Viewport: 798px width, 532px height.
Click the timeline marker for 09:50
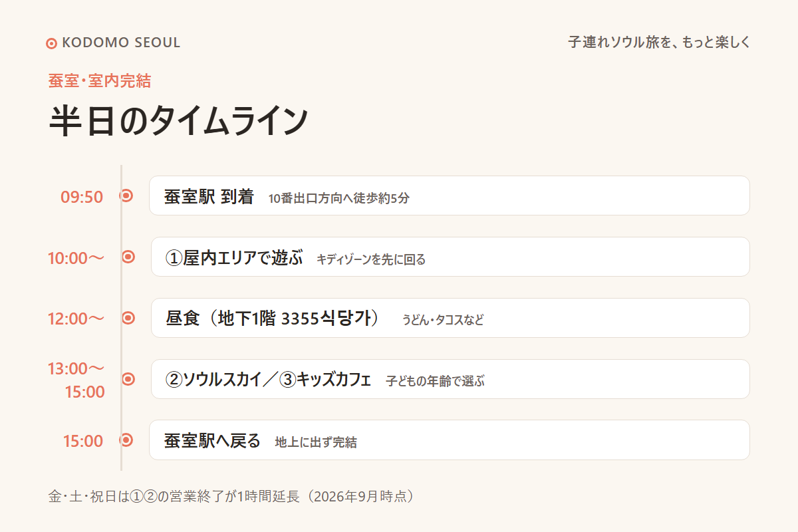click(x=126, y=196)
